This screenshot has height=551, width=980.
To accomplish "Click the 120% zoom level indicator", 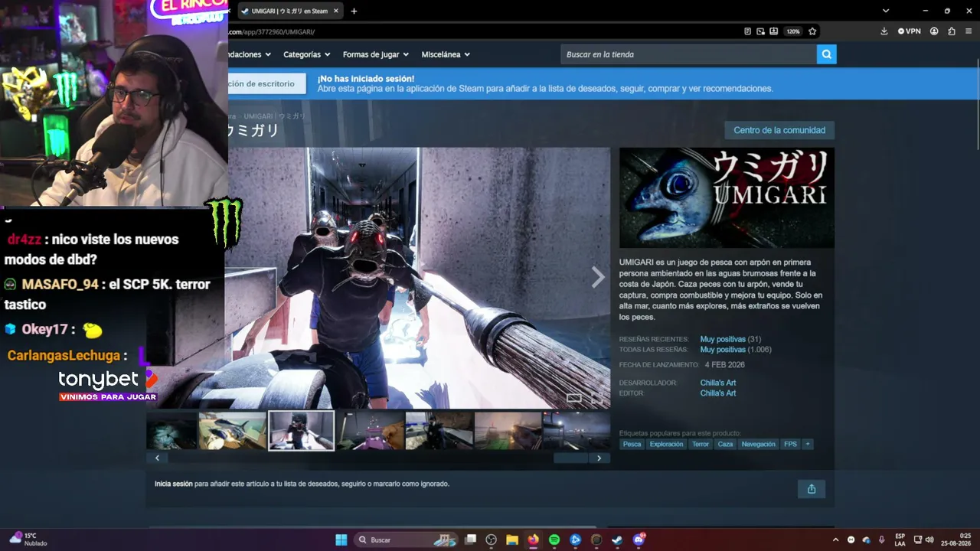I will 793,31.
